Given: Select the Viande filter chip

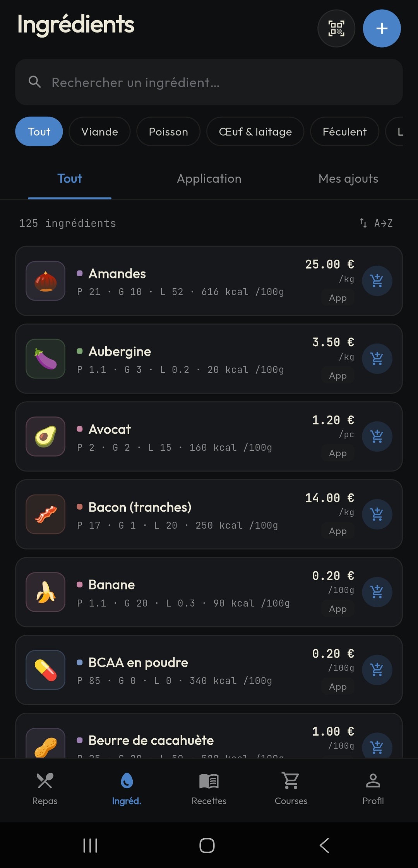Looking at the screenshot, I should point(99,132).
